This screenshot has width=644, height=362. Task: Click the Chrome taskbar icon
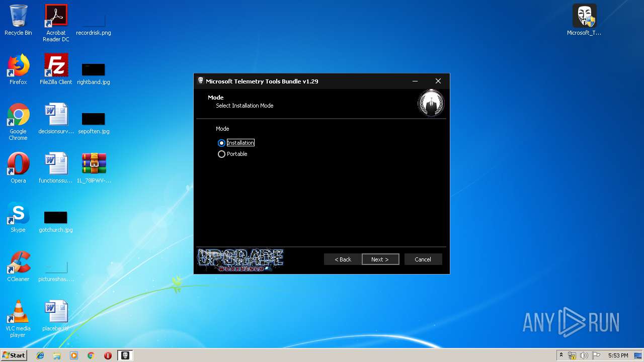[x=91, y=355]
